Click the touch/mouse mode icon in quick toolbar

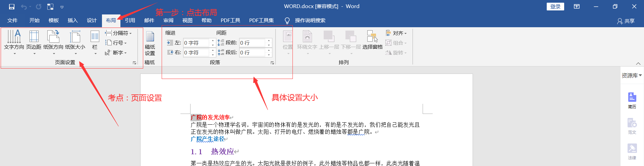tap(50, 7)
